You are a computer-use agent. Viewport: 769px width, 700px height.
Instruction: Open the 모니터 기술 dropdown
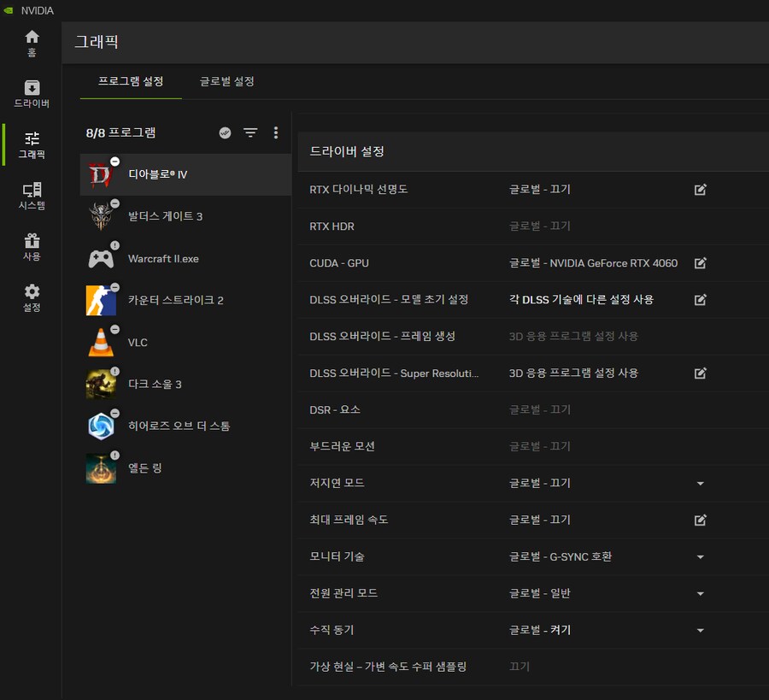pos(701,556)
